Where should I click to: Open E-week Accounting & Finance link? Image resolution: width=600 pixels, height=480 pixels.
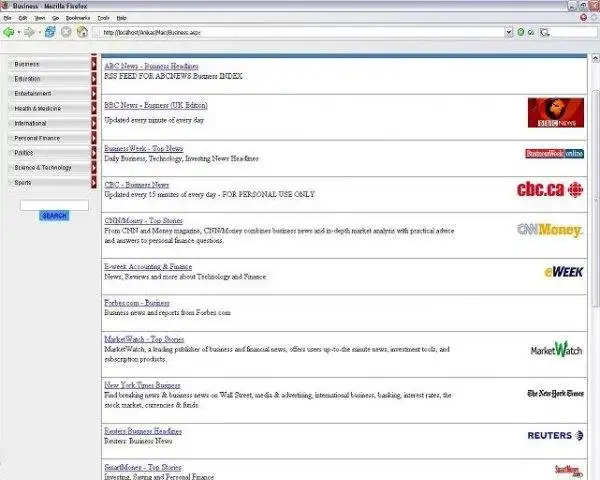coord(148,267)
